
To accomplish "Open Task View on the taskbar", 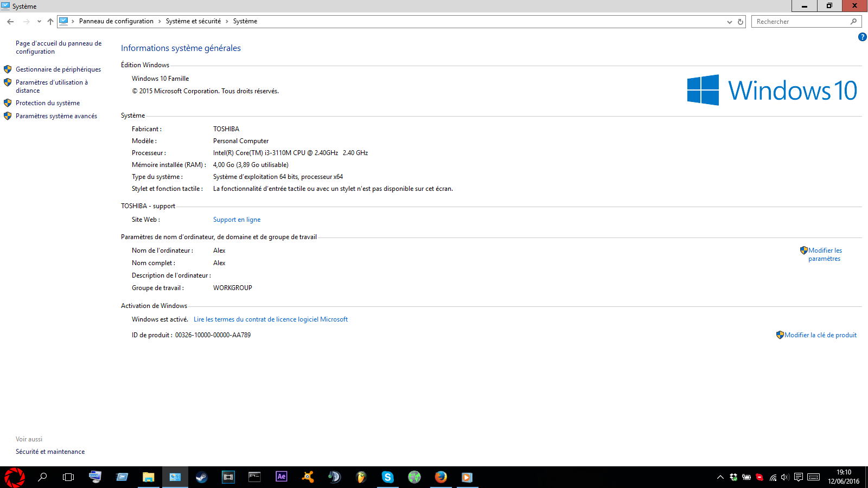I will 68,477.
